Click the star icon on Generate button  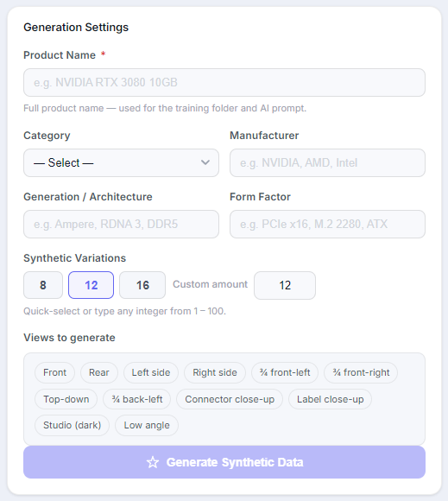[153, 462]
